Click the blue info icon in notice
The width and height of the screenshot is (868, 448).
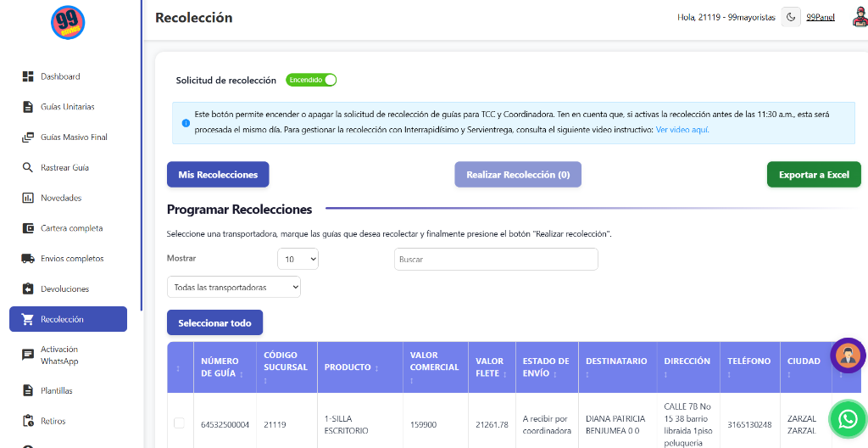tap(185, 122)
